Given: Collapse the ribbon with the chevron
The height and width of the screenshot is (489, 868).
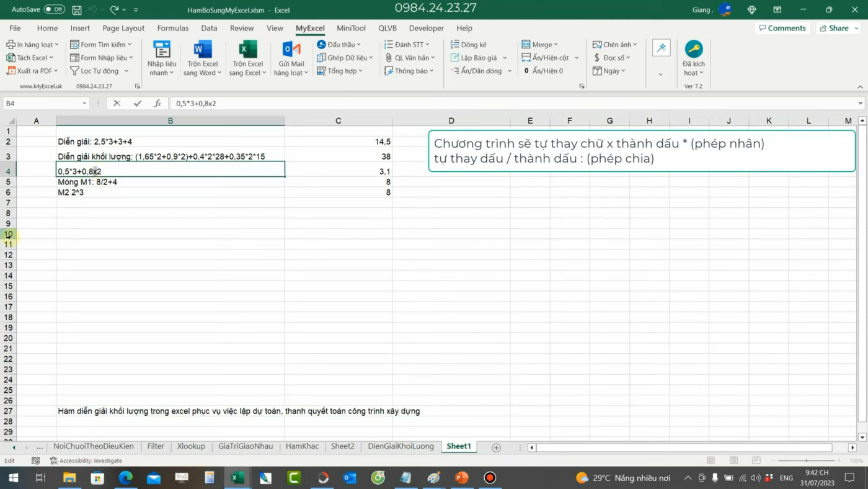Looking at the screenshot, I should click(x=861, y=87).
